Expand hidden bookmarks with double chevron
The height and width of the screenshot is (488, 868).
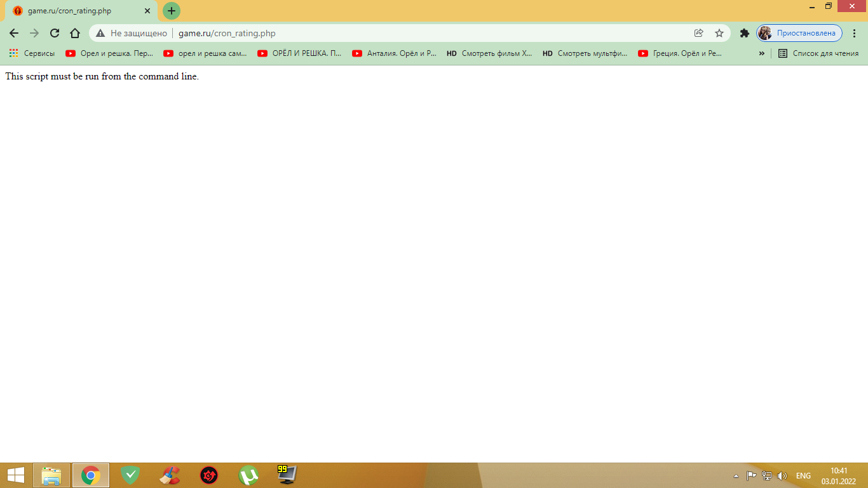(762, 53)
